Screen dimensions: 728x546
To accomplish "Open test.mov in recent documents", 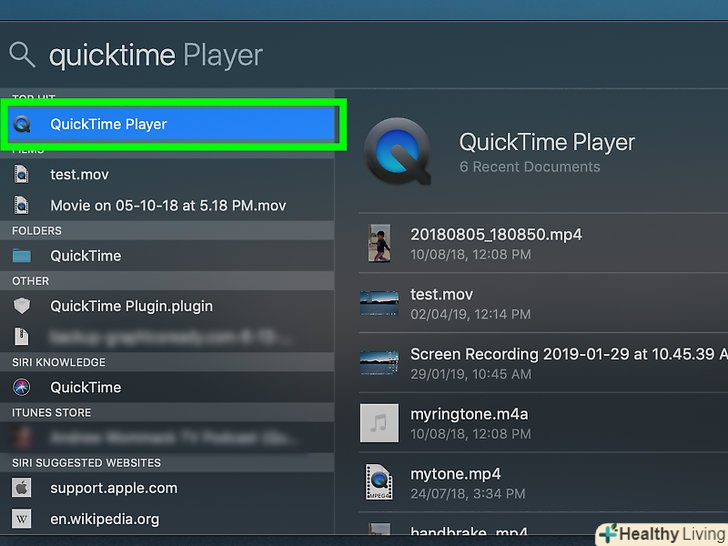I will point(543,303).
